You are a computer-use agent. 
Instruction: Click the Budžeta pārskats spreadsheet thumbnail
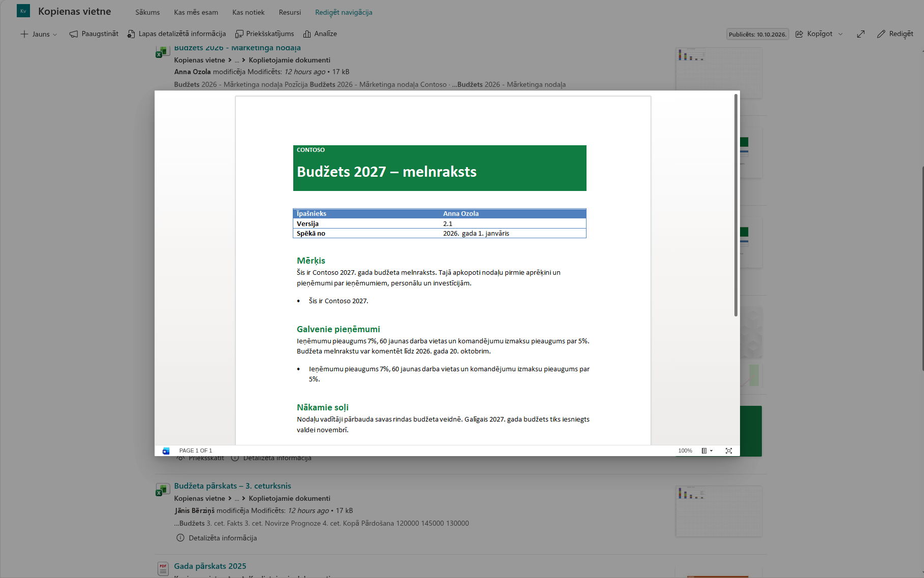pos(719,511)
